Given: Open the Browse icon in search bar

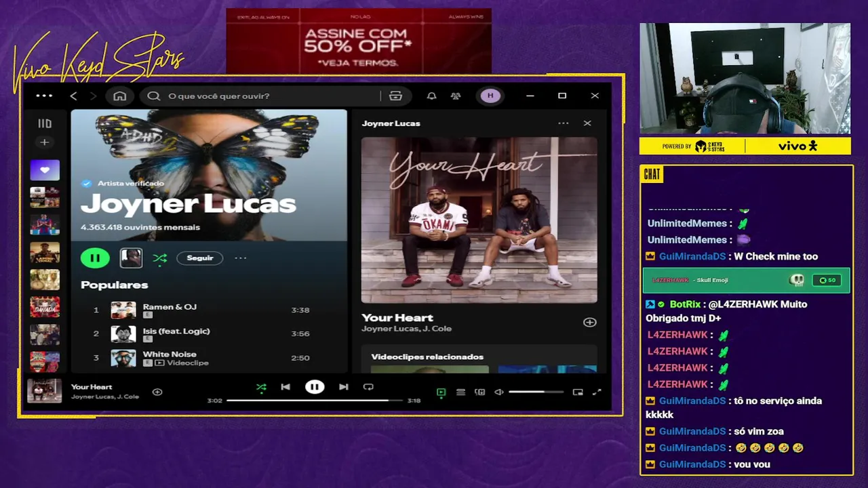Looking at the screenshot, I should click(x=395, y=96).
